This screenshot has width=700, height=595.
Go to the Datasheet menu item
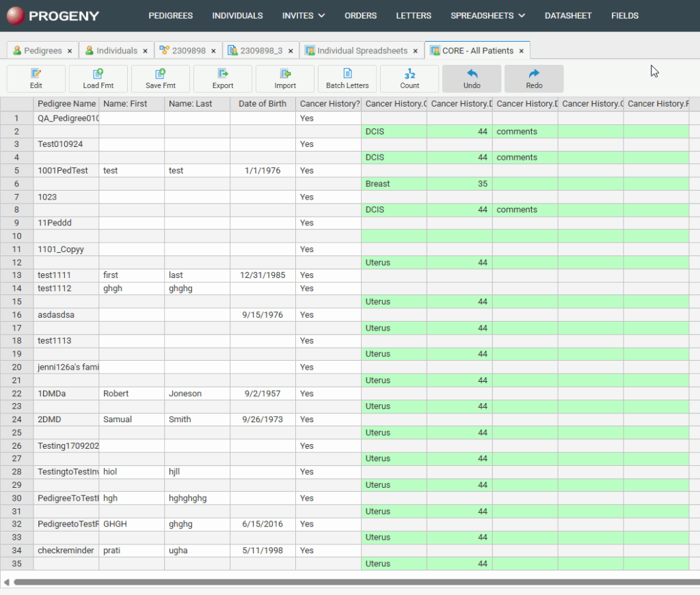pyautogui.click(x=568, y=16)
